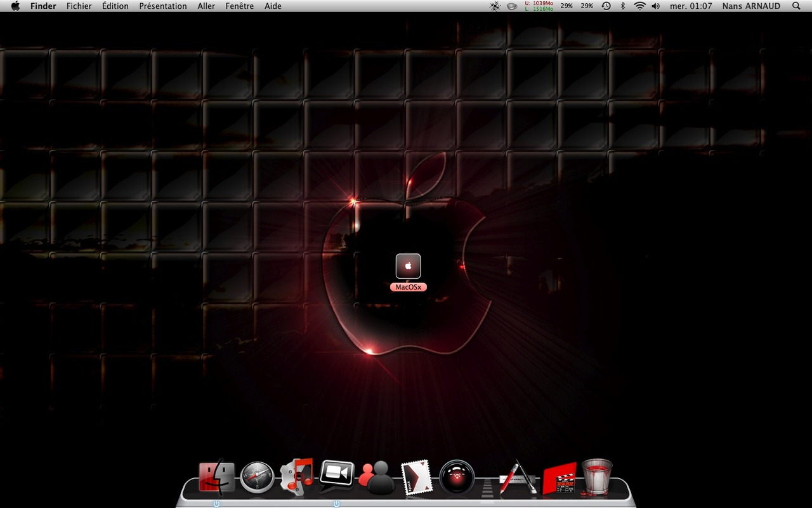
Task: Open the Trash bucket in Dock
Action: pyautogui.click(x=597, y=477)
